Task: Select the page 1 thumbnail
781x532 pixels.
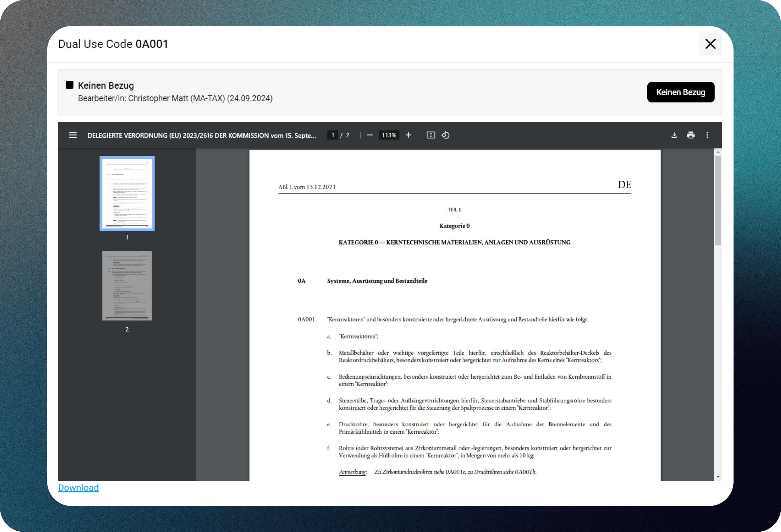Action: [x=127, y=194]
